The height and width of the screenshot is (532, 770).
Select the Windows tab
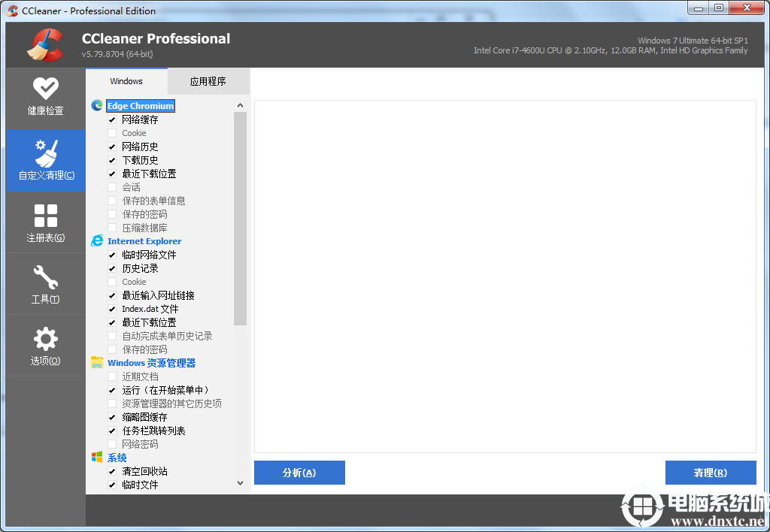point(126,80)
